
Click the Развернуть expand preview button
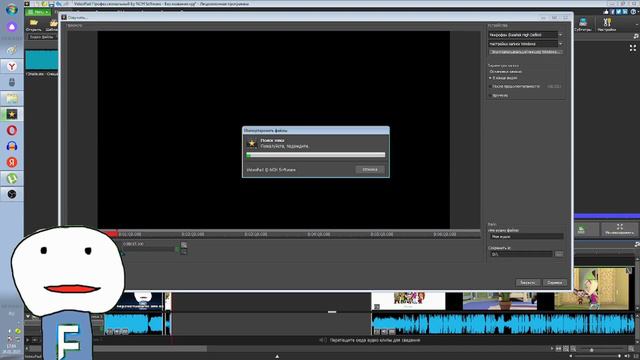(x=619, y=229)
